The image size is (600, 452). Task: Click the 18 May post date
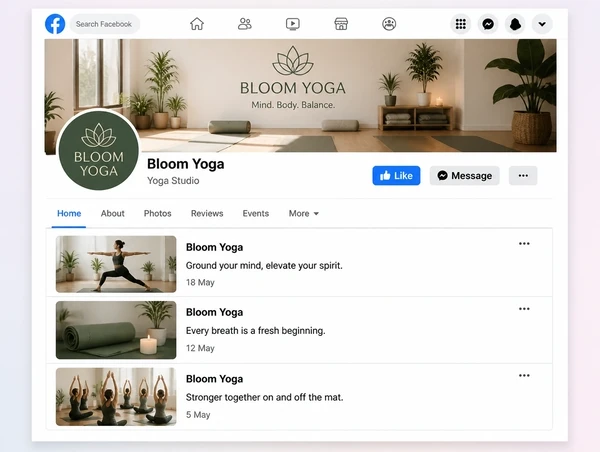[x=200, y=282]
